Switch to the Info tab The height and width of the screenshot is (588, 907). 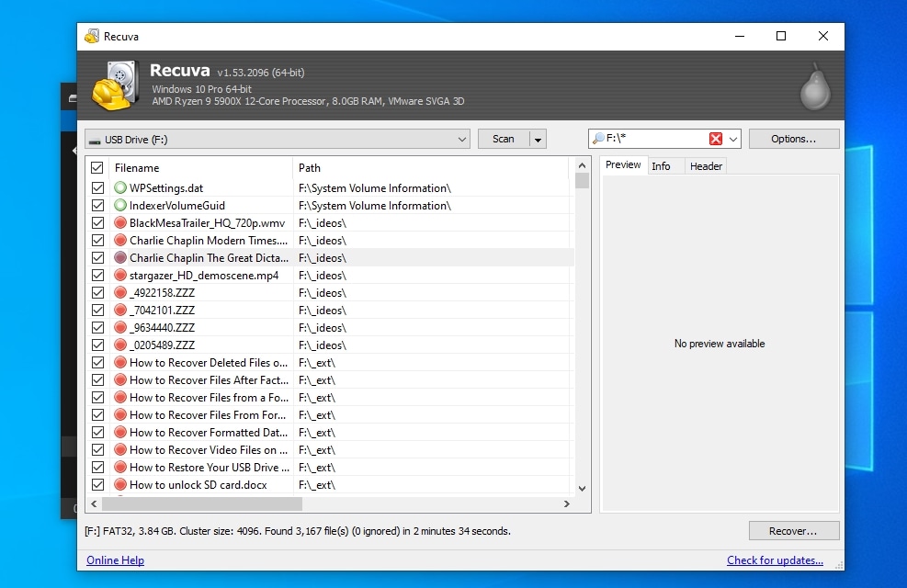click(661, 166)
